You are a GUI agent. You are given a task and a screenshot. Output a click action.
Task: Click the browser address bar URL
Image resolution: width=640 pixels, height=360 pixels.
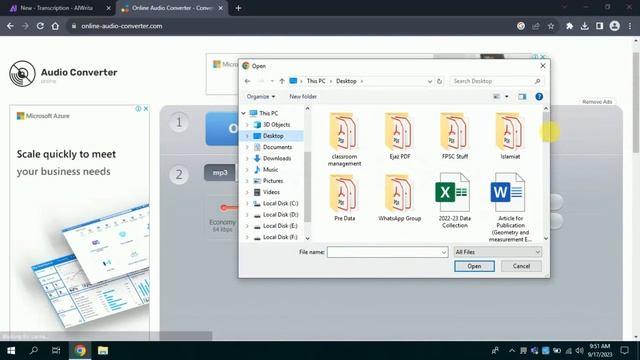pyautogui.click(x=122, y=26)
